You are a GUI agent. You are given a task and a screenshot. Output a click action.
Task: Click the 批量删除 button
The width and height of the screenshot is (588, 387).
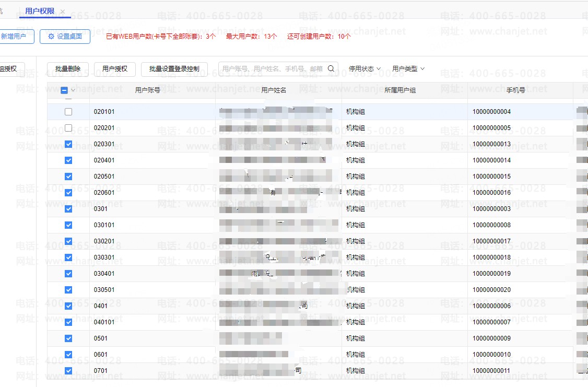tap(68, 69)
